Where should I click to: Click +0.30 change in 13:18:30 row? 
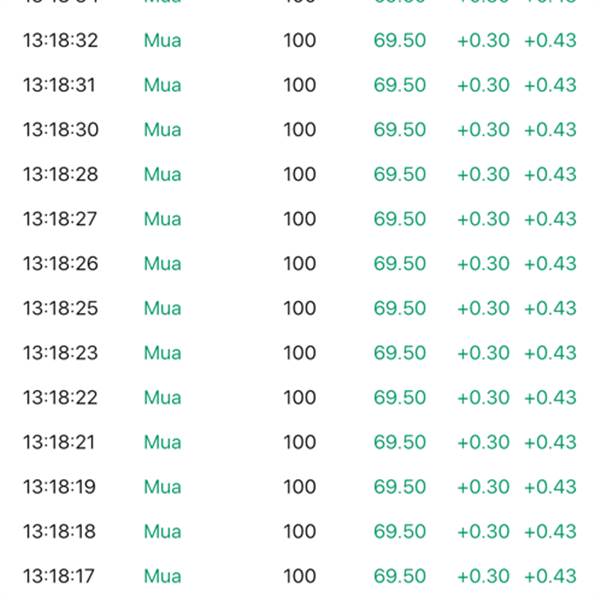pyautogui.click(x=483, y=130)
